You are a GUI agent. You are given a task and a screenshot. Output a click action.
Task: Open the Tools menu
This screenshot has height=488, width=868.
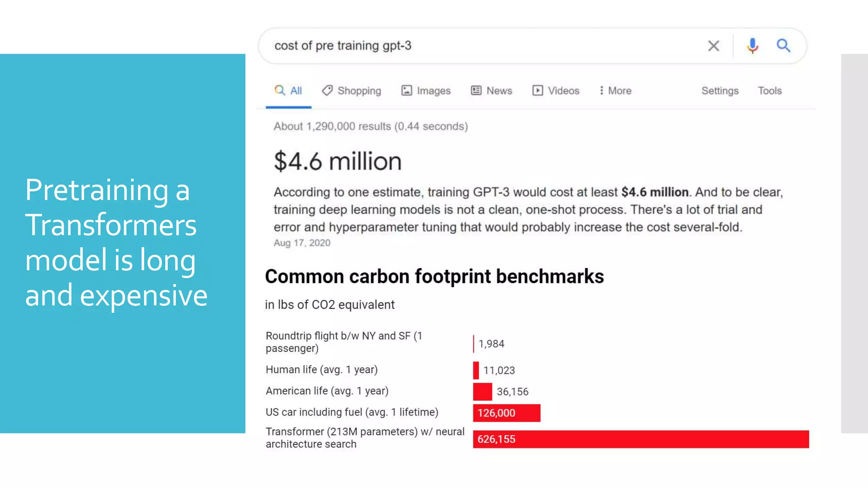pyautogui.click(x=770, y=91)
